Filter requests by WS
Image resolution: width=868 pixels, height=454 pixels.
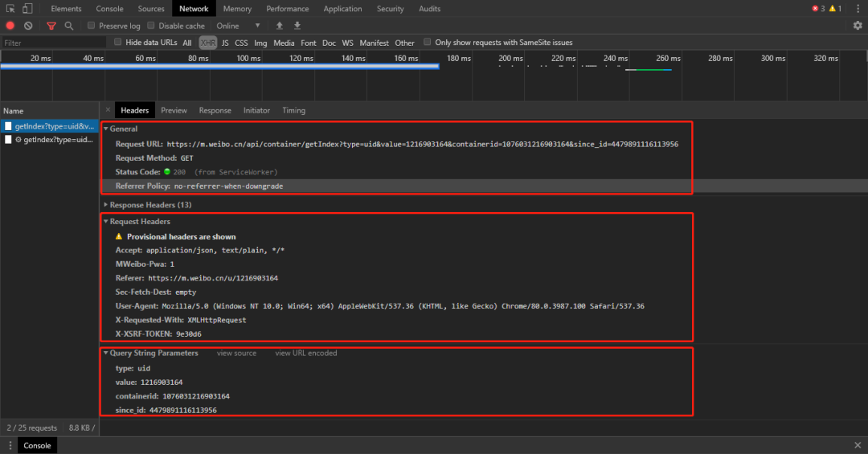coord(348,43)
